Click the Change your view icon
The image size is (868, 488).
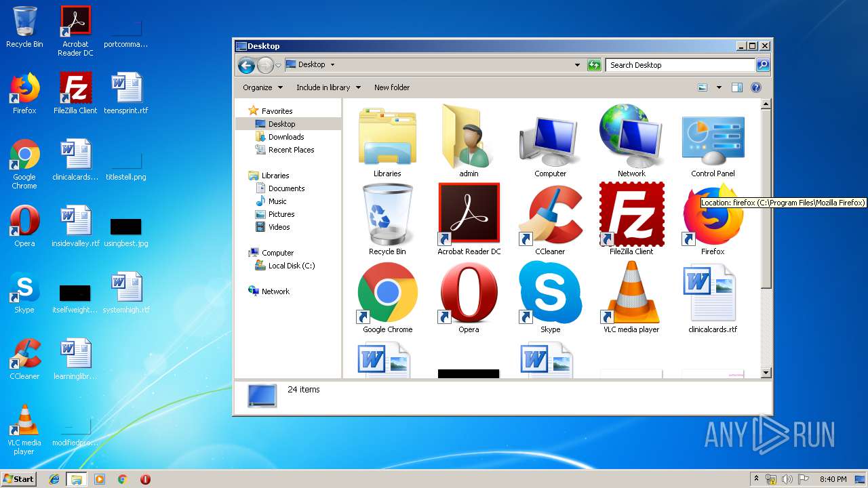tap(703, 87)
